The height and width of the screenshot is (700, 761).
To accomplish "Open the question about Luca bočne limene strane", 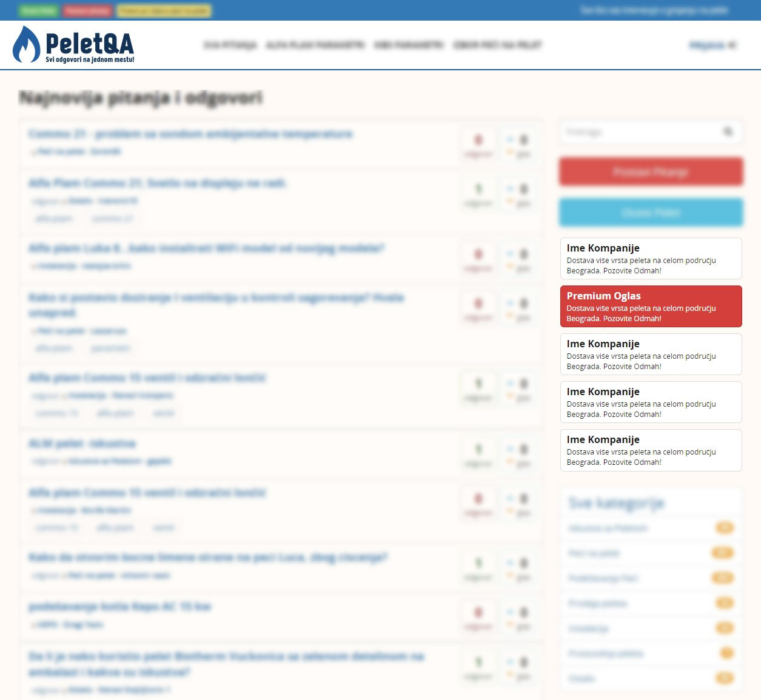I will pyautogui.click(x=208, y=557).
